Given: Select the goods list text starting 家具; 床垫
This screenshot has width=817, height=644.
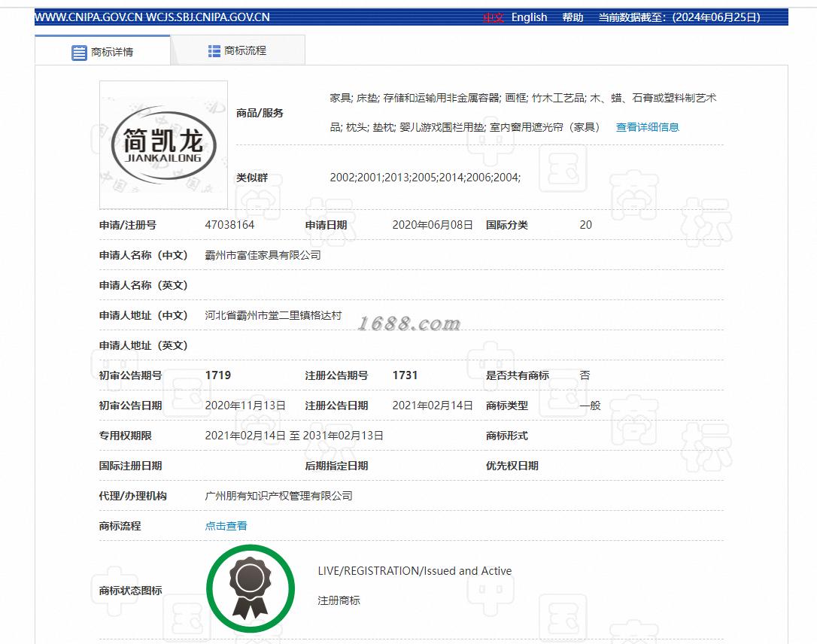Looking at the screenshot, I should tap(523, 113).
